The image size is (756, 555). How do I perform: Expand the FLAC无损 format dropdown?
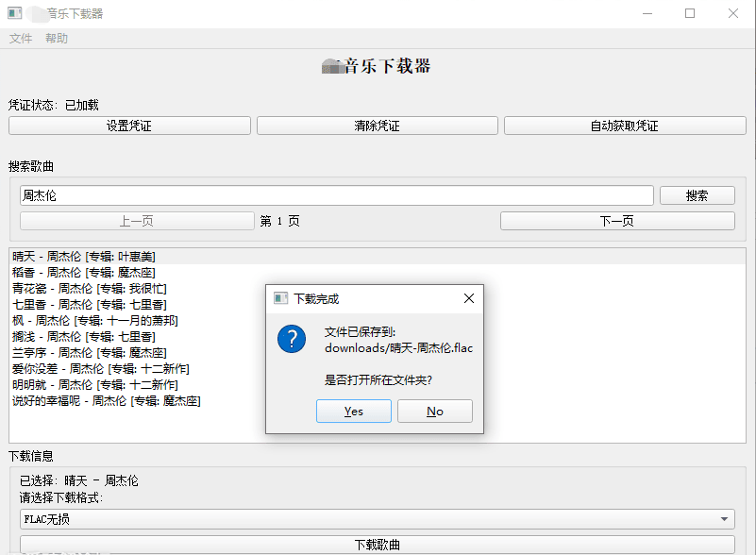tap(377, 519)
